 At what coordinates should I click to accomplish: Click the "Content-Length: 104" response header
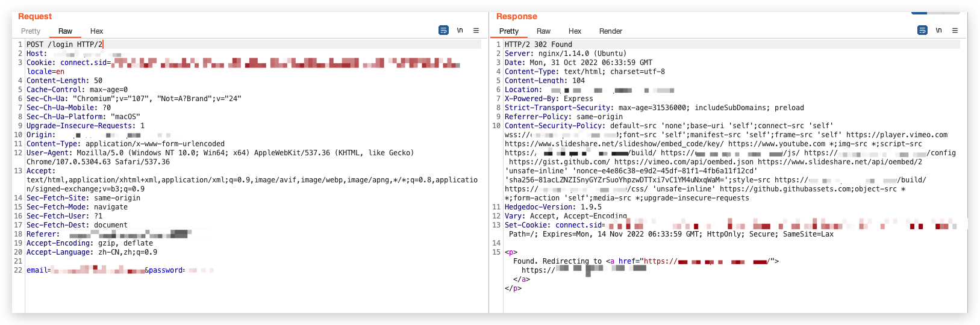545,81
